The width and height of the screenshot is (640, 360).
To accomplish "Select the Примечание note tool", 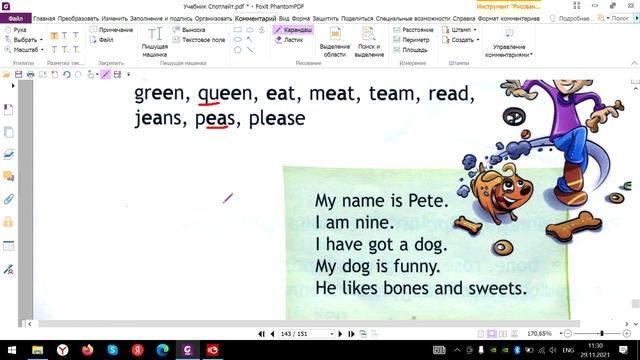I will 111,30.
